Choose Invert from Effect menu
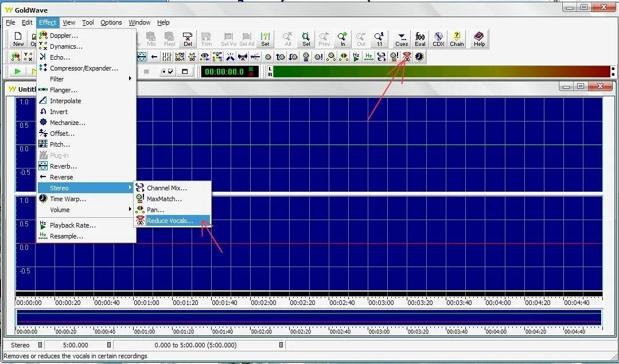Viewport: 619px width, 364px height. 87,112
